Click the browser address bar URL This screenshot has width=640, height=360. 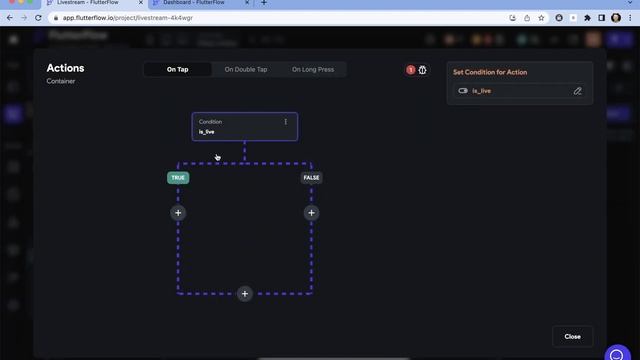click(x=128, y=18)
